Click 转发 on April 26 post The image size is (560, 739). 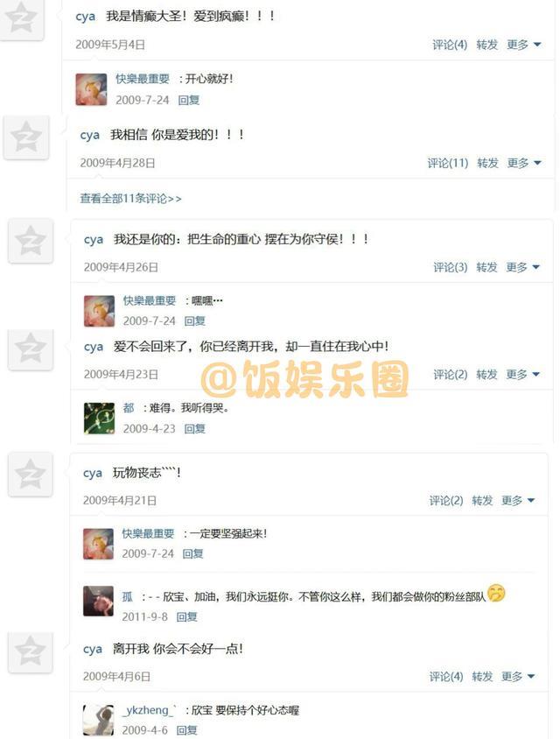(486, 267)
